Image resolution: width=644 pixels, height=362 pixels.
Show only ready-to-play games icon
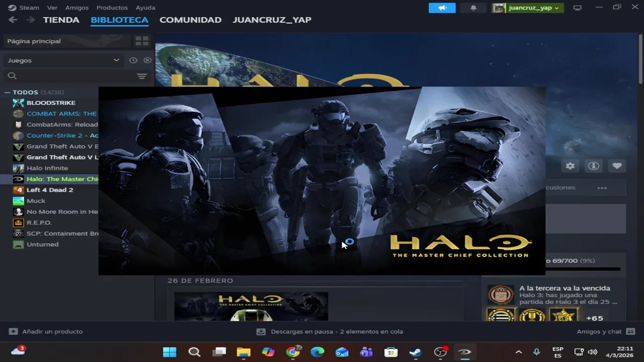pos(147,60)
